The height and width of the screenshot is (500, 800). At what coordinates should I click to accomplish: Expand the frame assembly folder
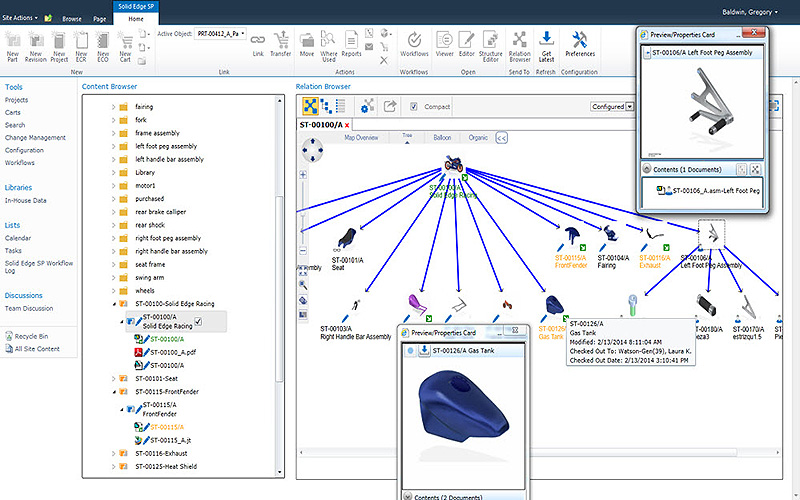coord(113,133)
